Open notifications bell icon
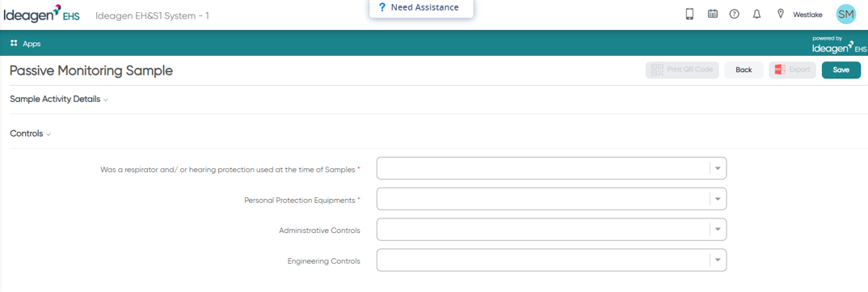Viewport: 868px width, 292px height. click(x=756, y=15)
